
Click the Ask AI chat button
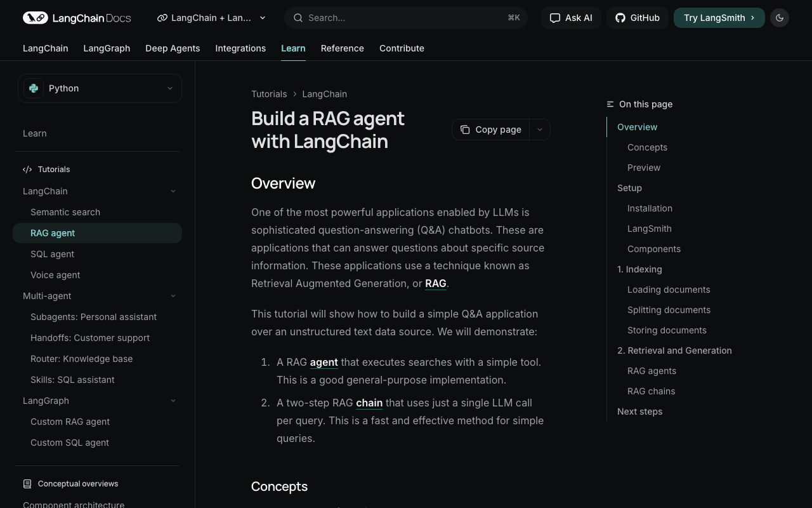[571, 18]
